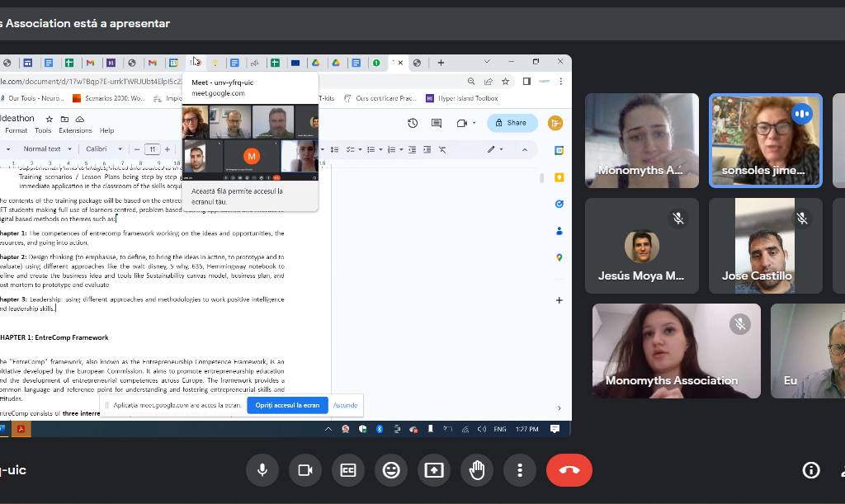Open more options three-dot menu
This screenshot has height=504, width=845.
[520, 470]
